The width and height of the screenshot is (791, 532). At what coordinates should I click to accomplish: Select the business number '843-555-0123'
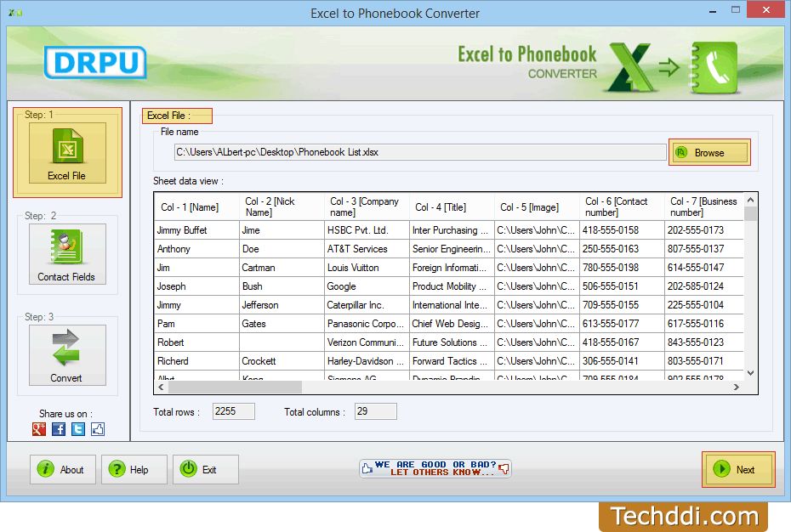704,342
